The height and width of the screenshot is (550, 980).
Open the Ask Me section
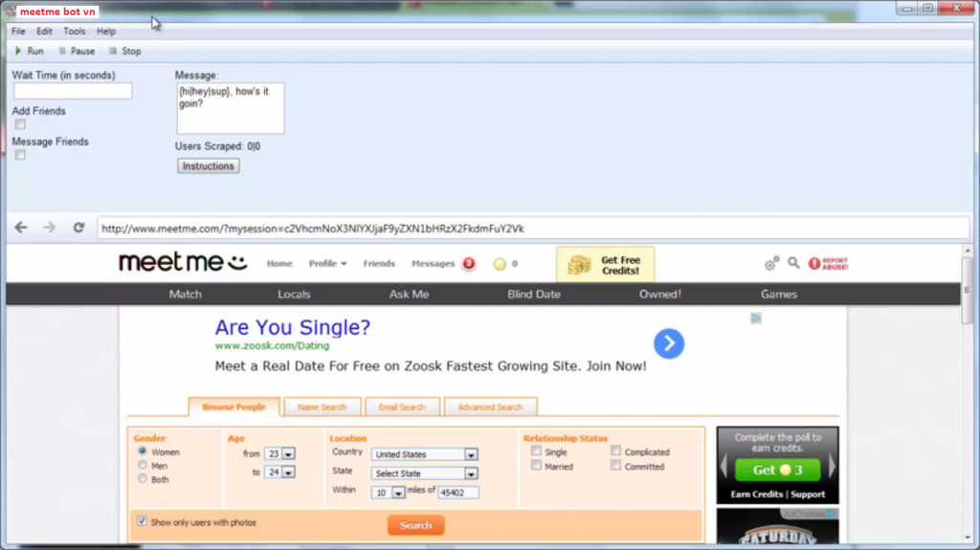[409, 295]
